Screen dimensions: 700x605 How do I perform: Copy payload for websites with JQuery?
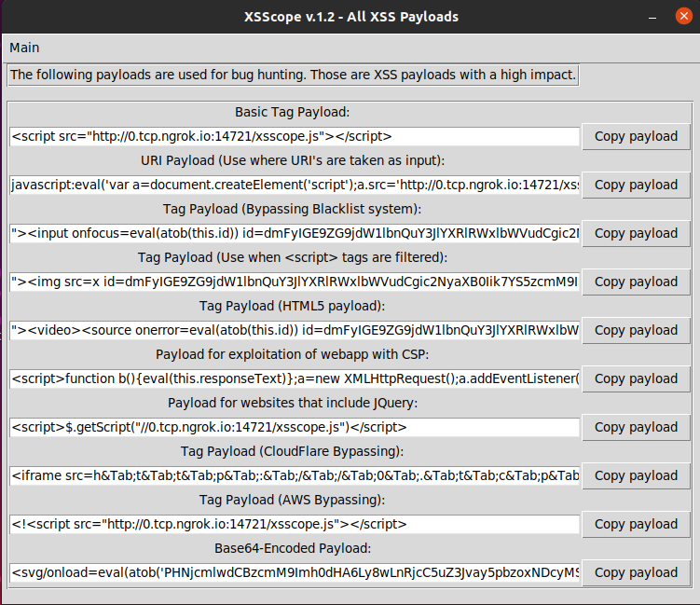click(x=636, y=427)
